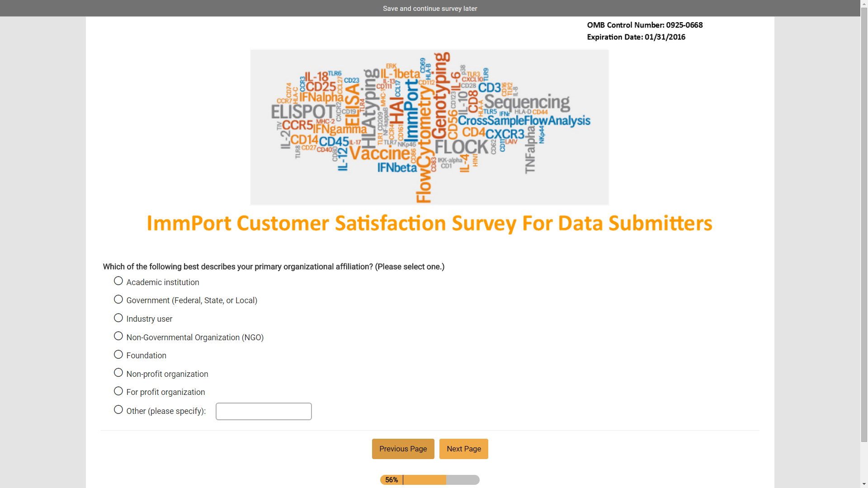Click the 56% survey progress bar
Viewport: 868px width, 488px height.
pos(429,480)
